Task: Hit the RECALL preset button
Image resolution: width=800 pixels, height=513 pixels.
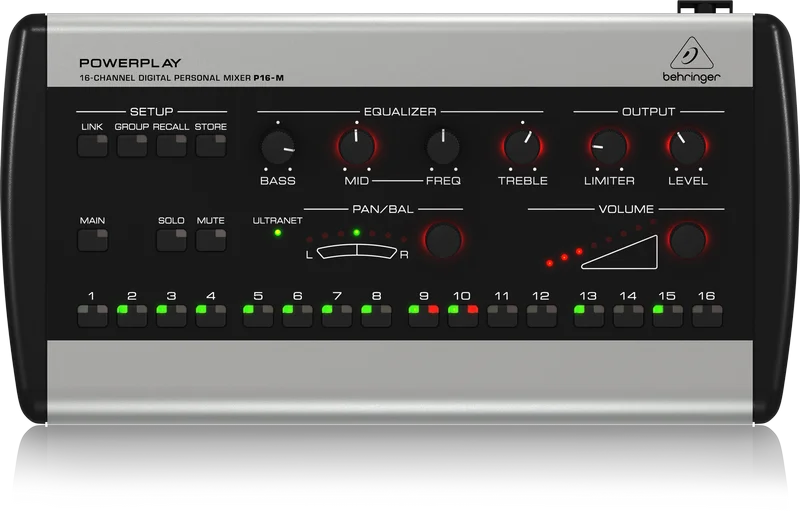Action: (171, 145)
